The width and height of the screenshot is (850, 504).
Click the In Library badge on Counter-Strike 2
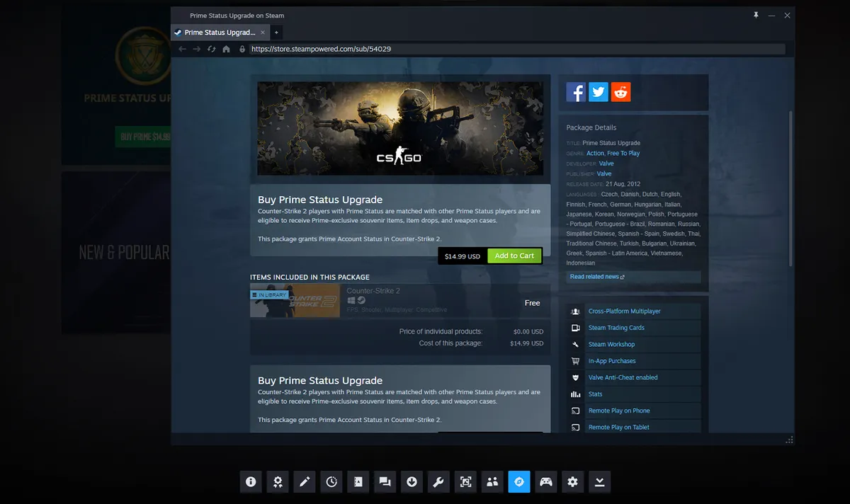click(x=270, y=294)
